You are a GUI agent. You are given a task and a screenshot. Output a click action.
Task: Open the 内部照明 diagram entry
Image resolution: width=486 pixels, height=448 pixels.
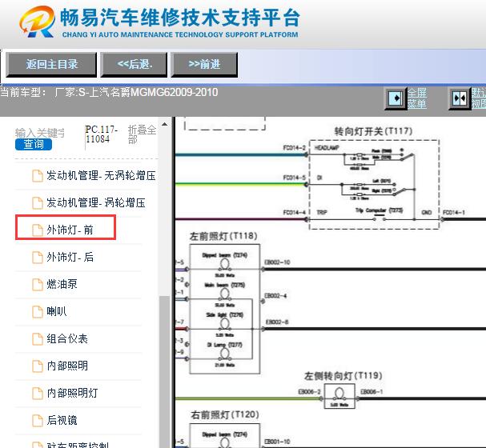pos(67,366)
